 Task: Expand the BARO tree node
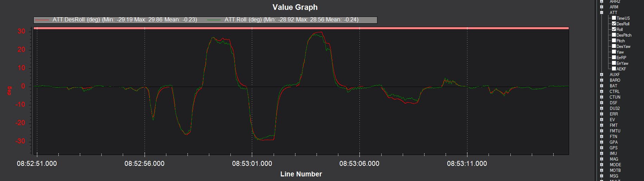coord(602,80)
